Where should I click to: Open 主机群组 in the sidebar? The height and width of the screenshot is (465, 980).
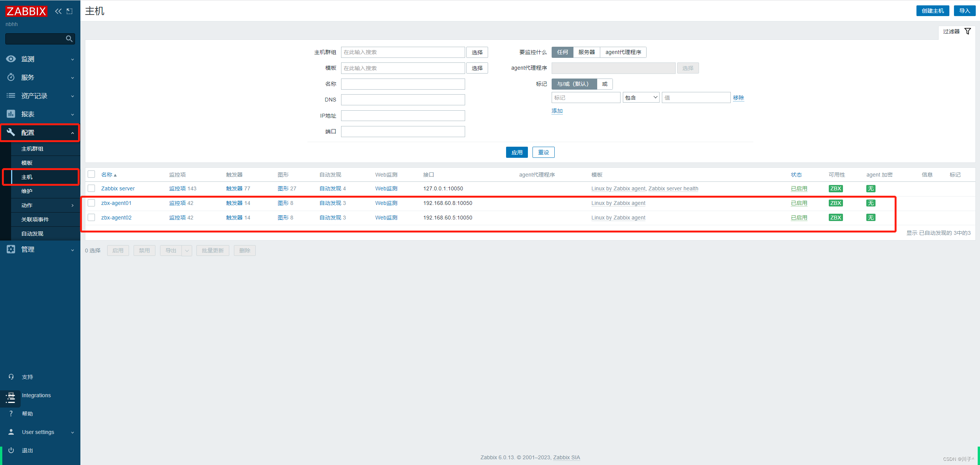coord(32,149)
